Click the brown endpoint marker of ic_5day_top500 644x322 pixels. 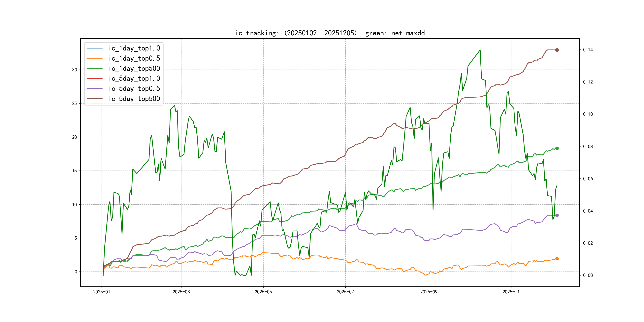[557, 50]
